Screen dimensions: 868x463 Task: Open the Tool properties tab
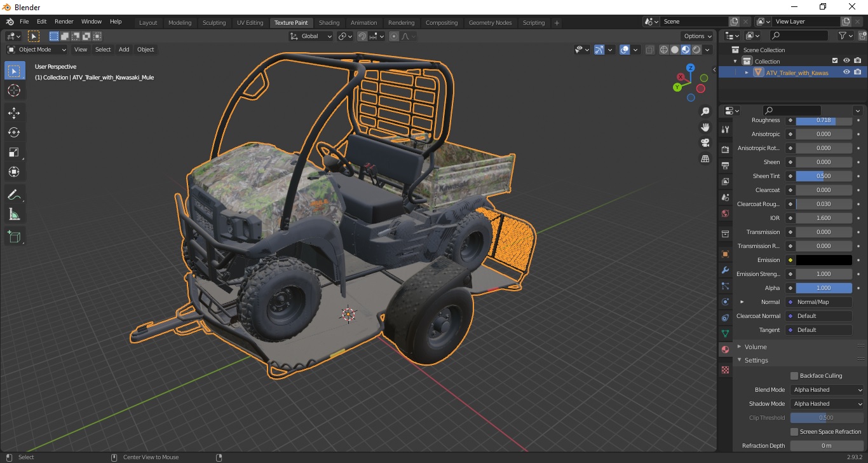[x=725, y=129]
